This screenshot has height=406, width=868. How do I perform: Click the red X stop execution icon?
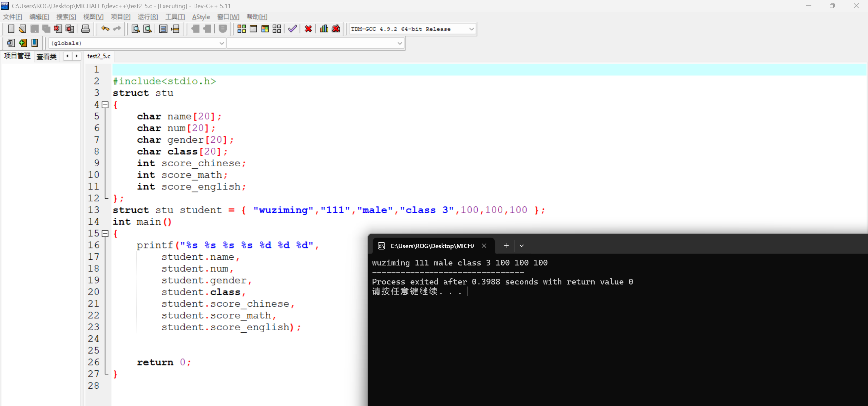tap(308, 29)
